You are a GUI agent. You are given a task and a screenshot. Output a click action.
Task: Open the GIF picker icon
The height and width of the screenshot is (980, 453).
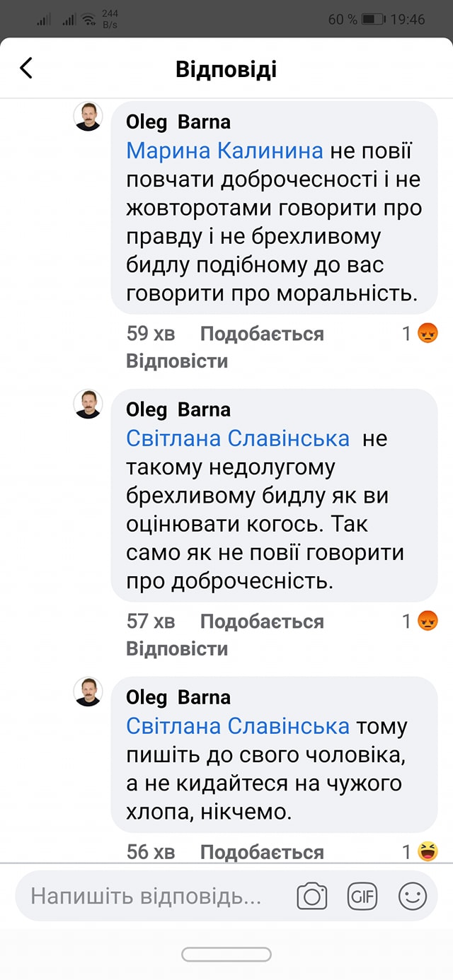363,897
